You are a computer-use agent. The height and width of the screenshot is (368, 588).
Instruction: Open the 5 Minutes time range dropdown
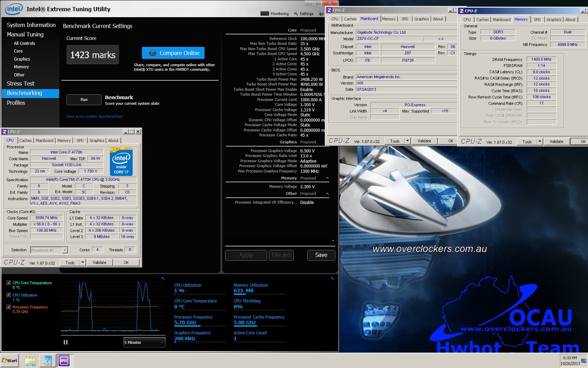tap(144, 342)
